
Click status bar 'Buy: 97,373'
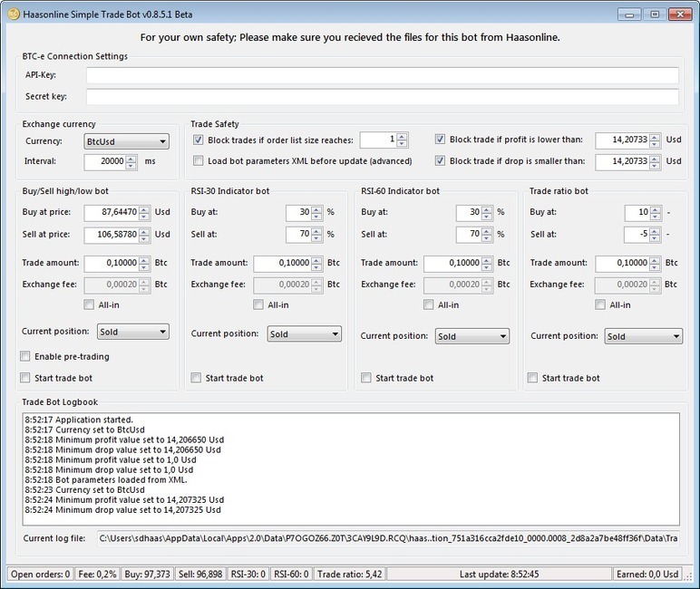click(147, 575)
